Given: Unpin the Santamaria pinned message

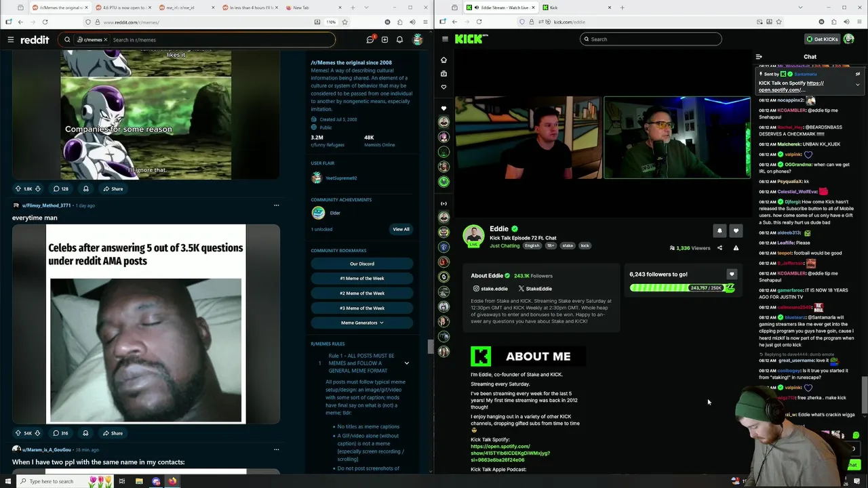Looking at the screenshot, I should (857, 74).
